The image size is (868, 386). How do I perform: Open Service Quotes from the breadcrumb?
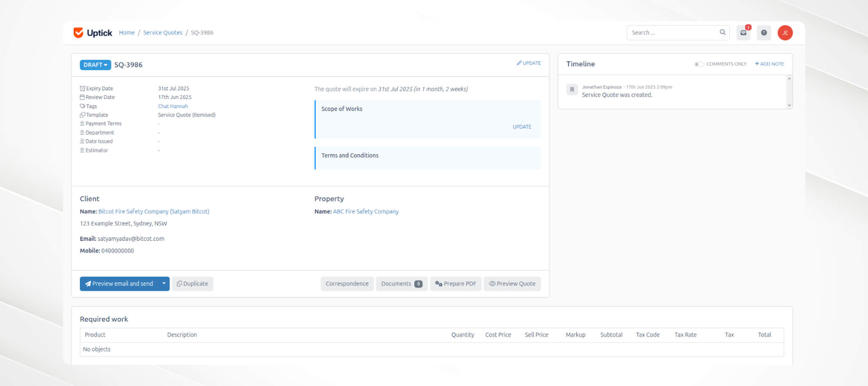163,32
